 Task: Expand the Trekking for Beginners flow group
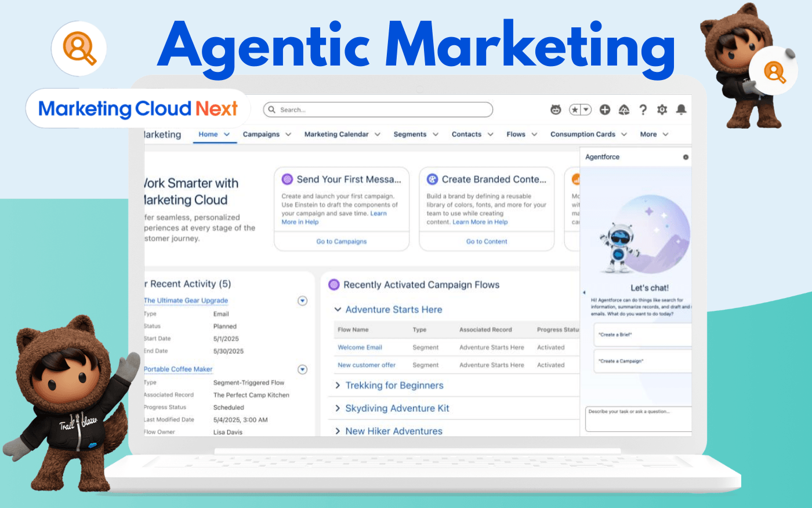[339, 385]
